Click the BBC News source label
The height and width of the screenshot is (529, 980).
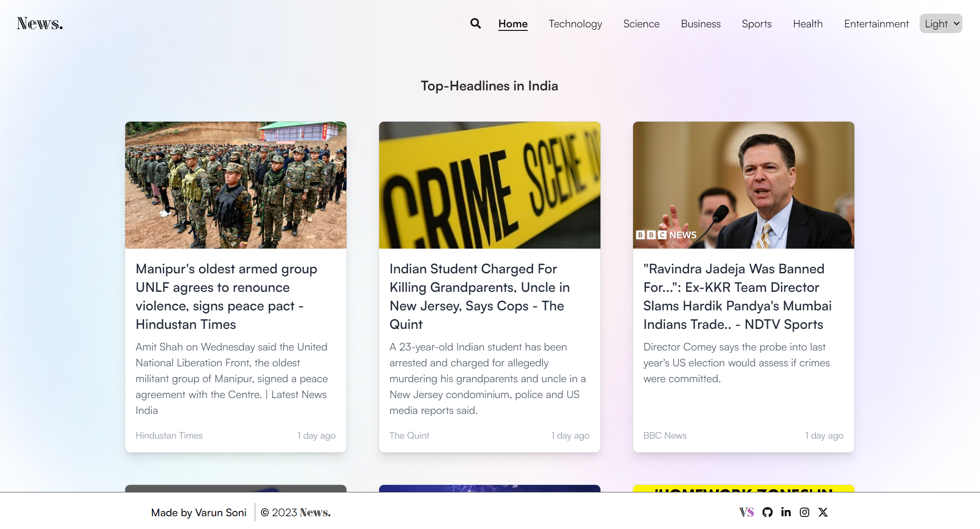(665, 436)
